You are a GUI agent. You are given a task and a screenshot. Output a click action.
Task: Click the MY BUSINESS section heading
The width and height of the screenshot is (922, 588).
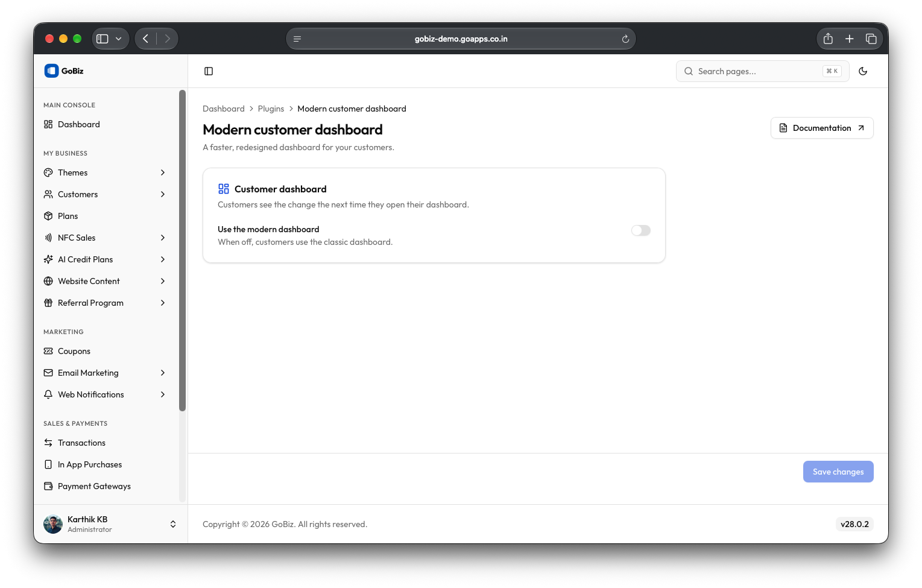(x=65, y=153)
